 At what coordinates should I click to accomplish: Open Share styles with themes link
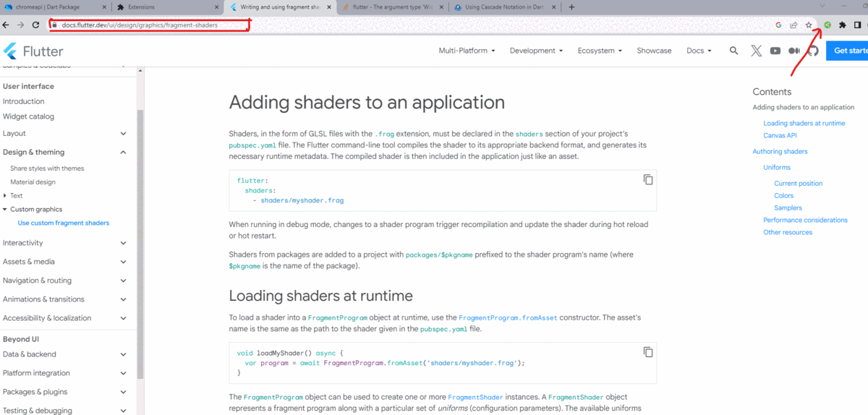[47, 168]
